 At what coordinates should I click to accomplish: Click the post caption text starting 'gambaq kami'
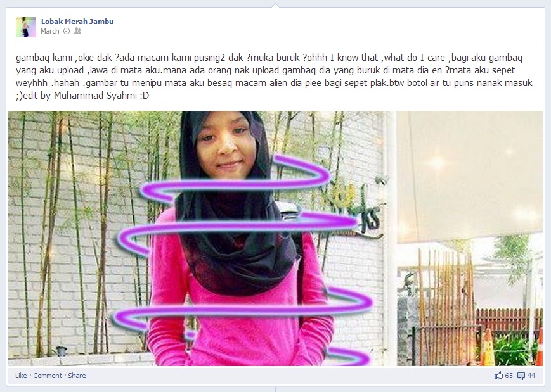click(x=274, y=77)
